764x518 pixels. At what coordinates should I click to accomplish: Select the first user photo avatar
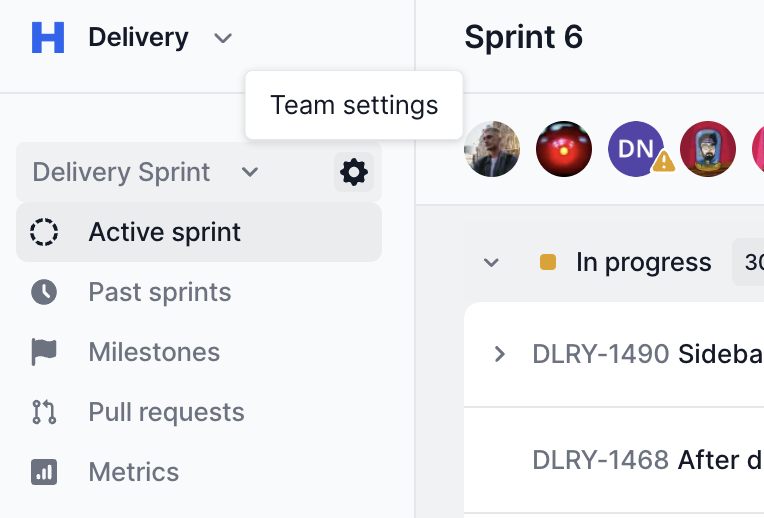point(492,149)
